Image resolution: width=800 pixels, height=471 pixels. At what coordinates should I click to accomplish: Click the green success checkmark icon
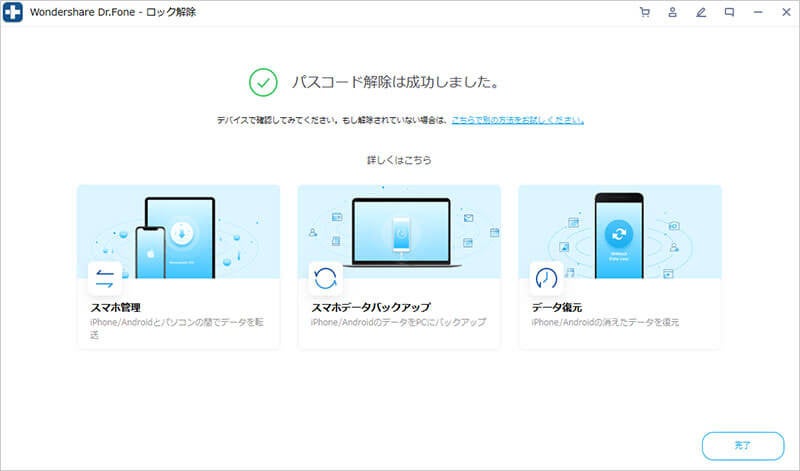coord(263,82)
